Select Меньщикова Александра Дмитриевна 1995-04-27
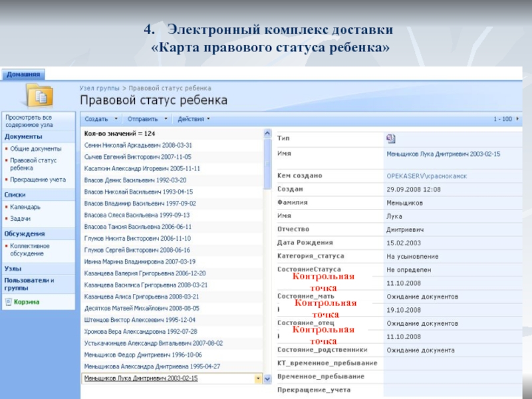The width and height of the screenshot is (532, 399). 152,366
